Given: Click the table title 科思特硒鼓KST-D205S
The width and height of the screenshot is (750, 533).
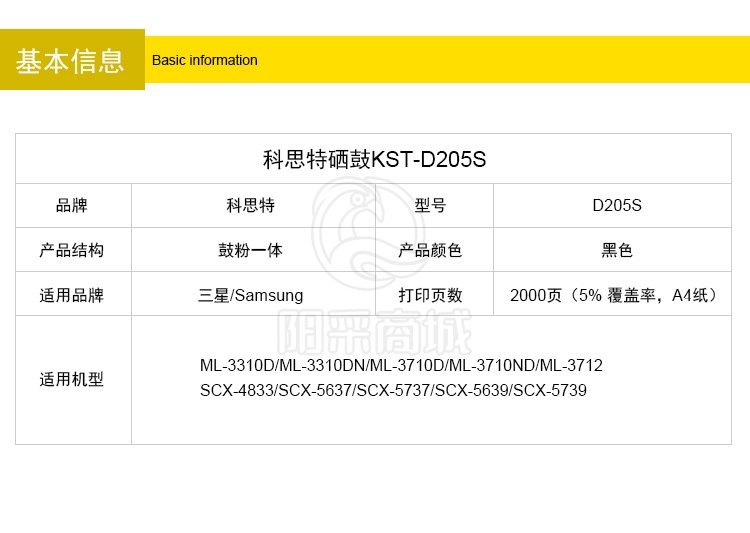Looking at the screenshot, I should point(373,159).
